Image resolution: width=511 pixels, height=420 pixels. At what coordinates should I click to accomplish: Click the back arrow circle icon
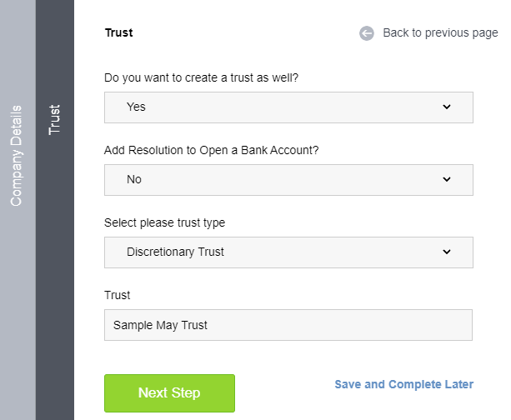367,33
